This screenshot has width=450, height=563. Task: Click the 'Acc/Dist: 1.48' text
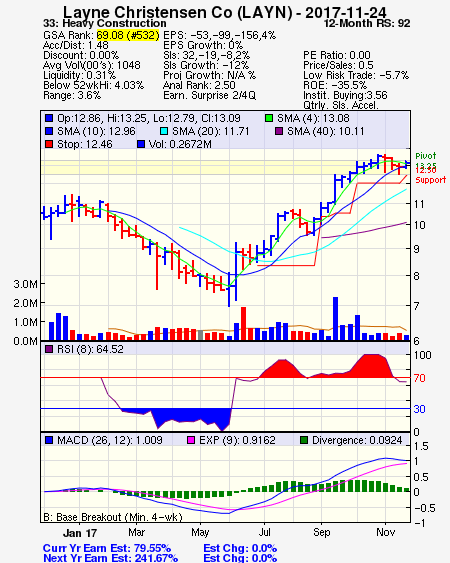point(75,45)
